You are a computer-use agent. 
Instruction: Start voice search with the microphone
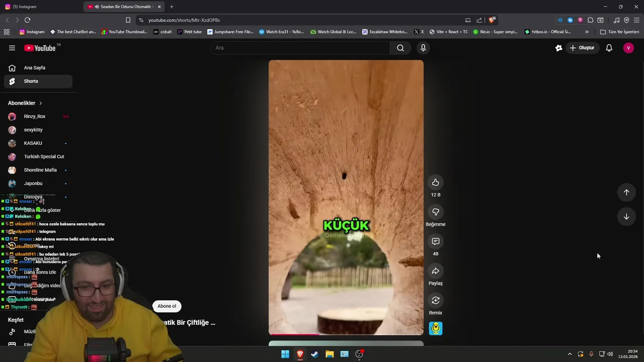(x=423, y=48)
